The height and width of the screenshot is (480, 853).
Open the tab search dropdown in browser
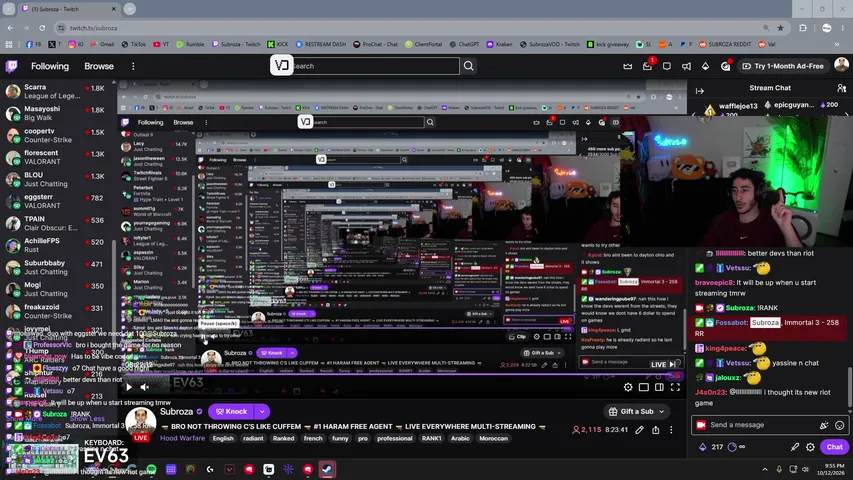[x=9, y=9]
